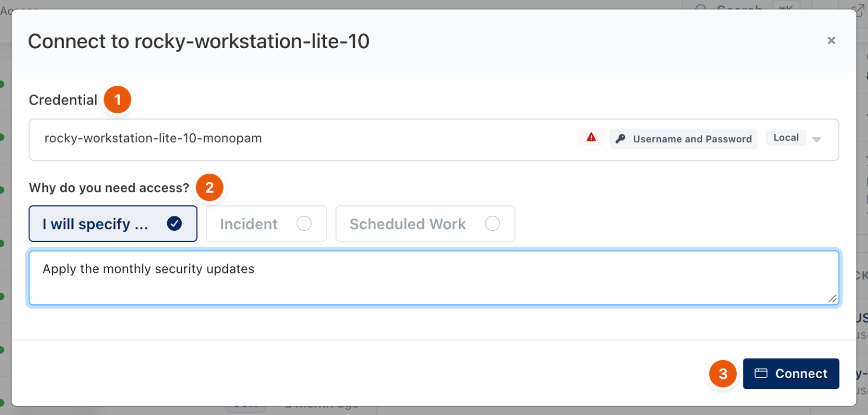868x415 pixels.
Task: Click the Connect button
Action: (790, 373)
